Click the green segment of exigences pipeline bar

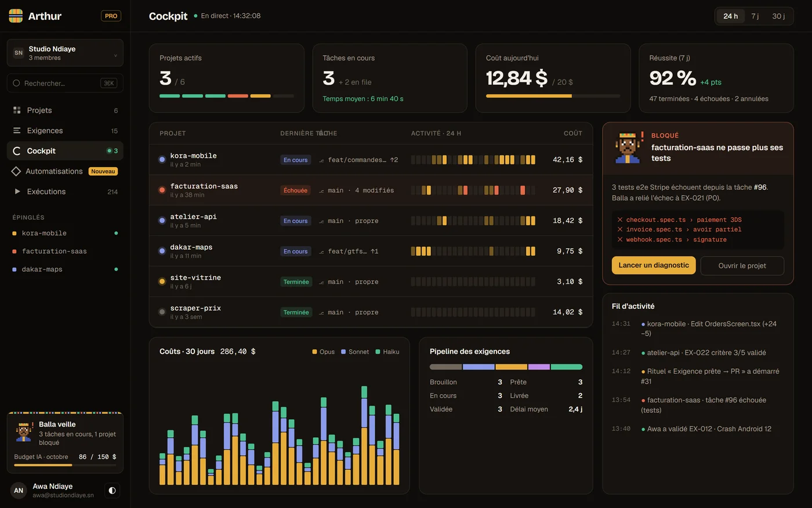coord(567,367)
